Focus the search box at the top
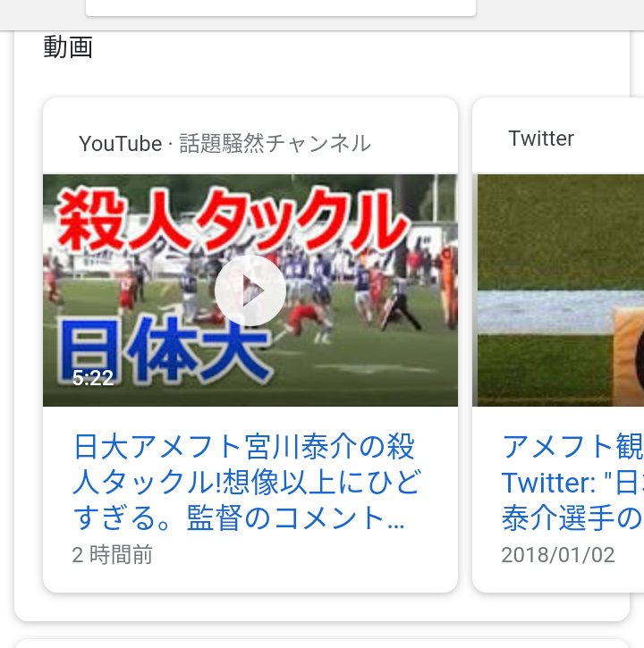 click(x=281, y=8)
